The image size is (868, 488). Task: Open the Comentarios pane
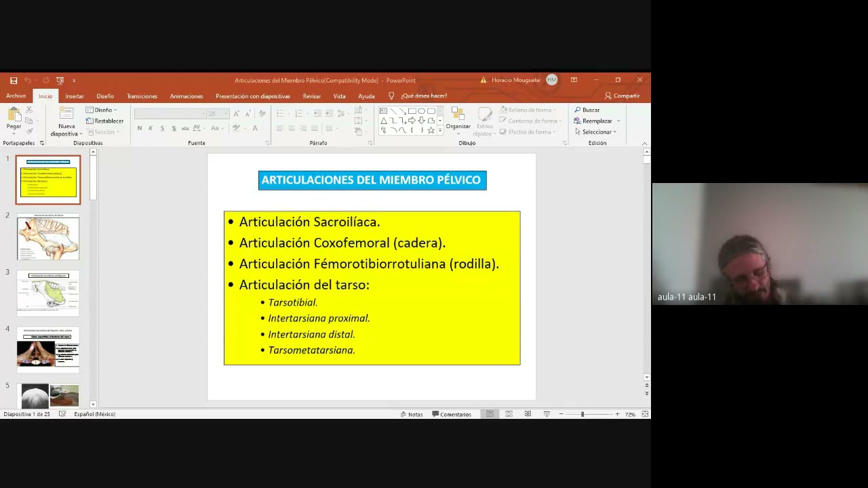tap(452, 414)
